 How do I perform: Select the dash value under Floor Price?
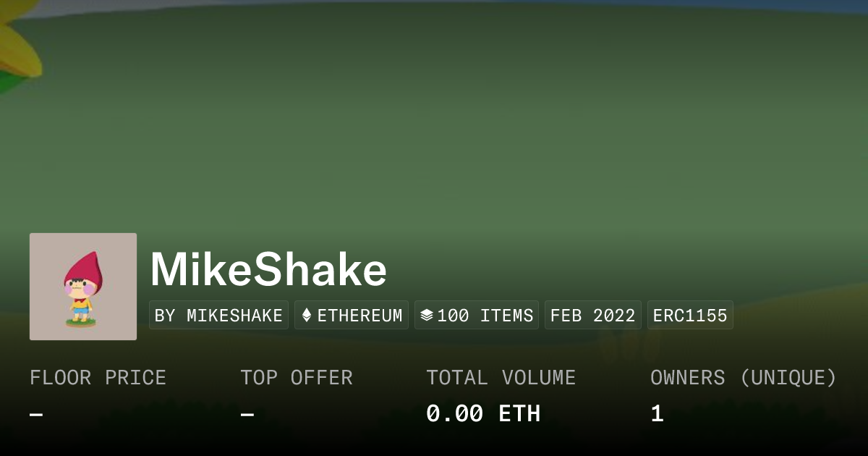point(36,415)
